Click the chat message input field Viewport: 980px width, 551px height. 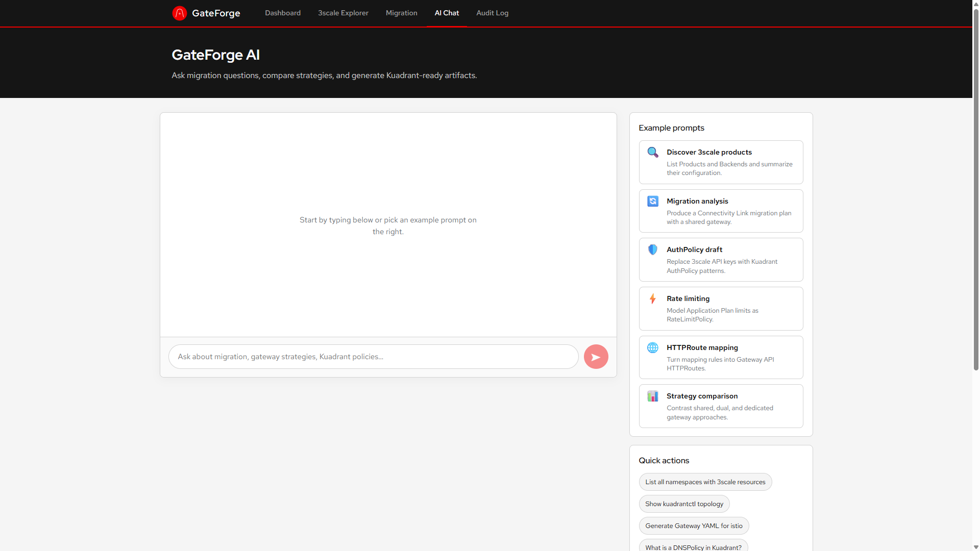[373, 357]
